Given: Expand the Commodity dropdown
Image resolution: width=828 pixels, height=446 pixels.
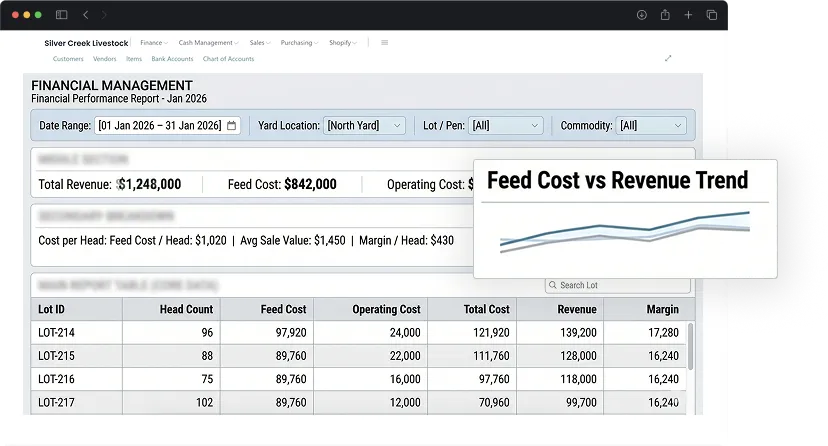Looking at the screenshot, I should [x=651, y=126].
